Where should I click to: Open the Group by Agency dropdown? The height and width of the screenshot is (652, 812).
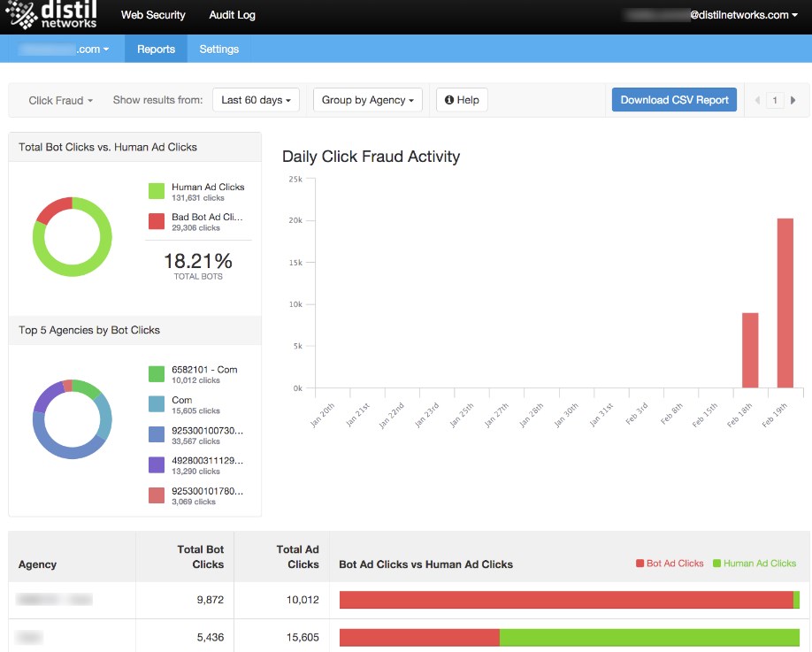(368, 100)
